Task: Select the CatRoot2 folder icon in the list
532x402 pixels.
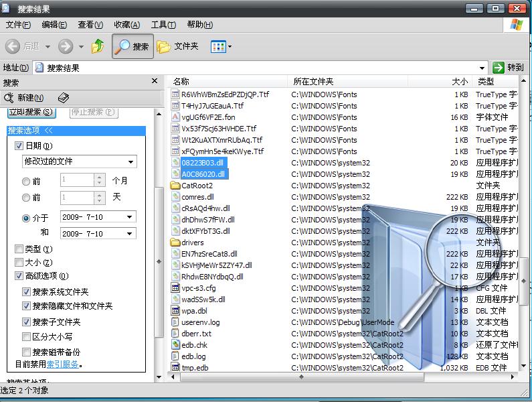Action: pyautogui.click(x=175, y=186)
